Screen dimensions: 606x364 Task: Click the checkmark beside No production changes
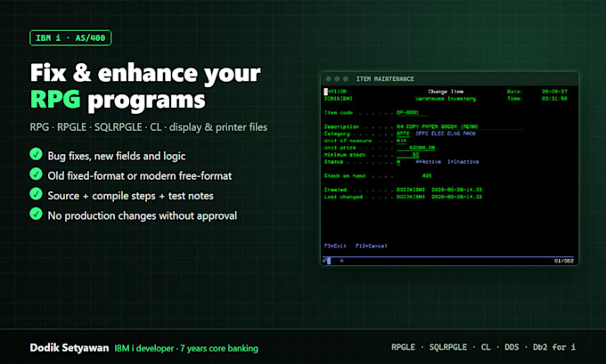pyautogui.click(x=36, y=214)
